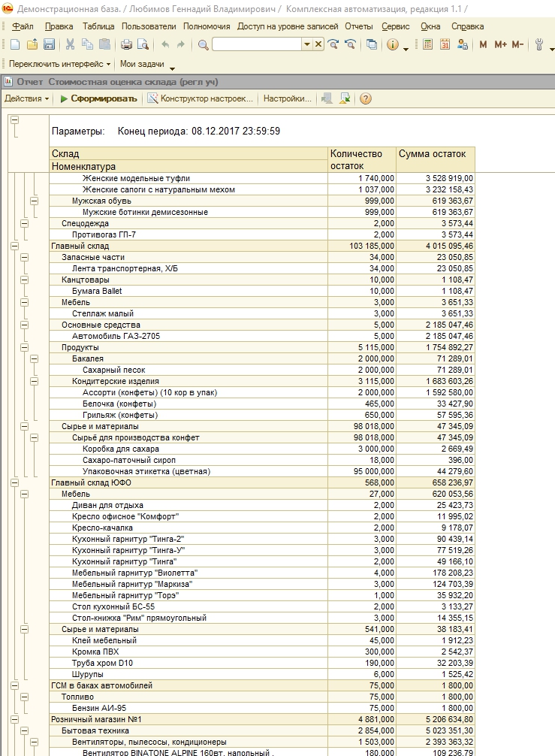Click the Find magnifier icon
The image size is (555, 756).
tap(204, 45)
